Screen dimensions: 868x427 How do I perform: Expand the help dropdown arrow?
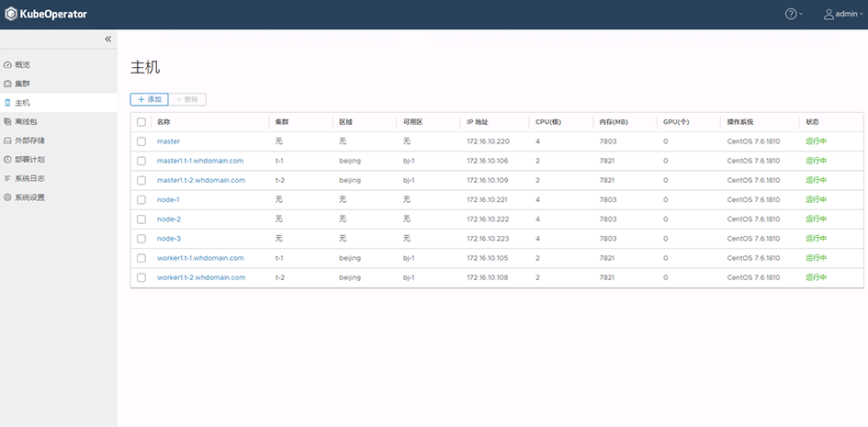point(801,15)
